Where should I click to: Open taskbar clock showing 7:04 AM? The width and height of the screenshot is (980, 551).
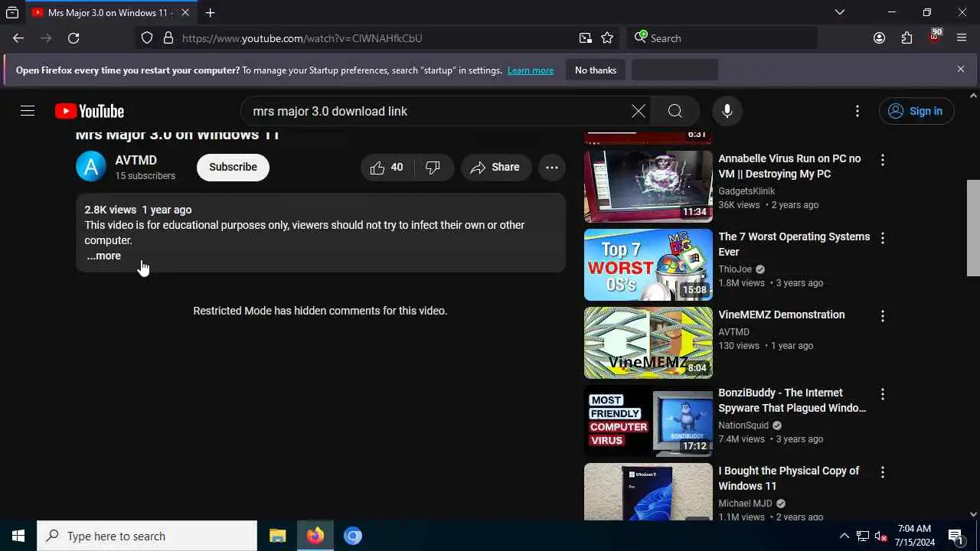(914, 536)
